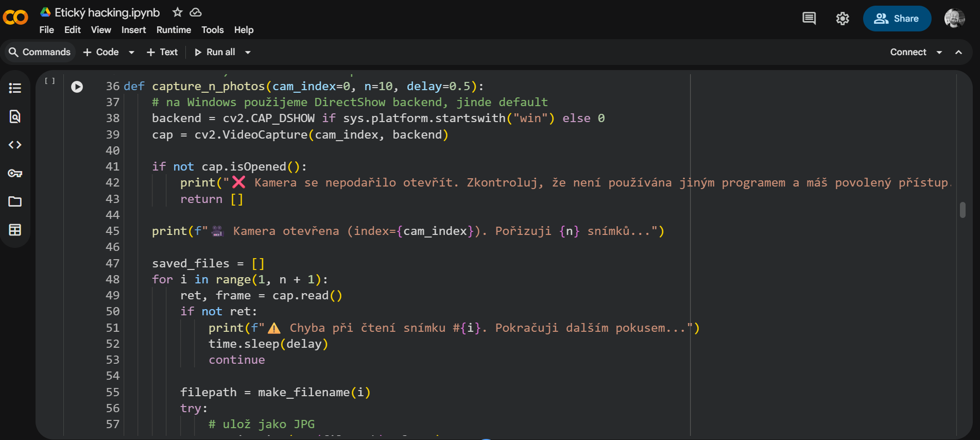The image size is (980, 440).
Task: Star the Etický hacking notebook
Action: [x=177, y=12]
